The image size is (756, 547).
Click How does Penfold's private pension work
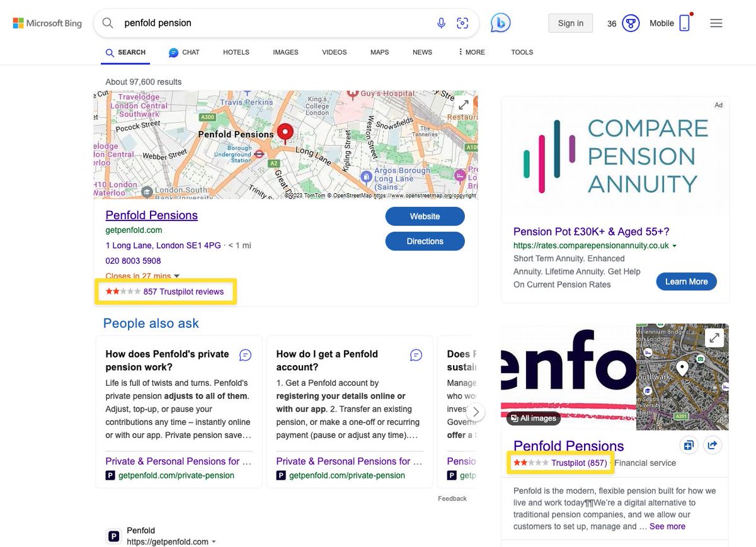(x=167, y=361)
